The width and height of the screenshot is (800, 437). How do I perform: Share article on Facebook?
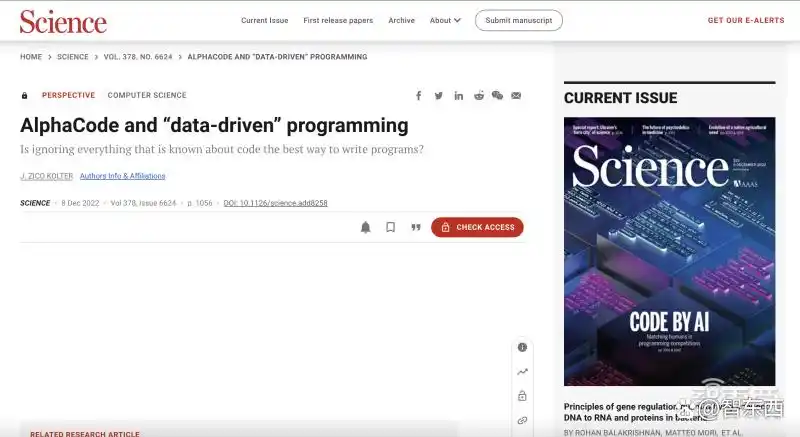coord(419,96)
